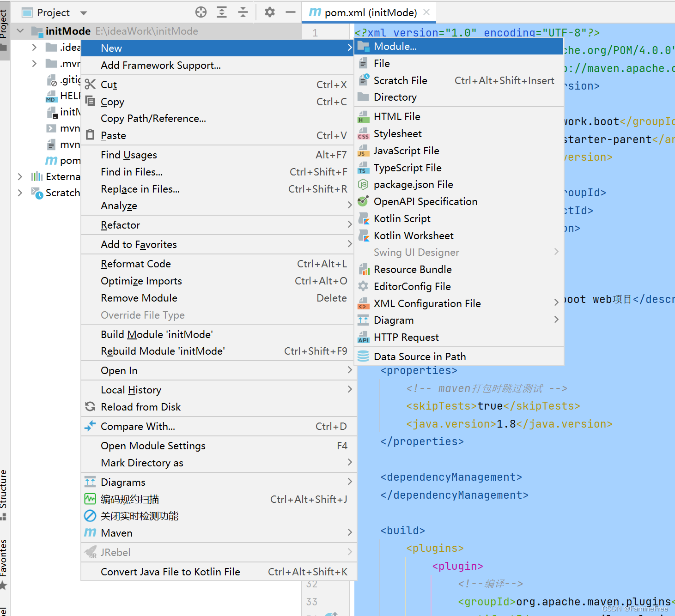Collapse the initMode root folder

[x=20, y=31]
